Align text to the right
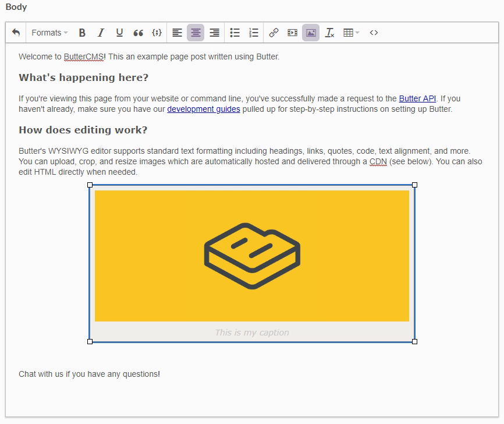Image resolution: width=504 pixels, height=424 pixels. pos(214,33)
